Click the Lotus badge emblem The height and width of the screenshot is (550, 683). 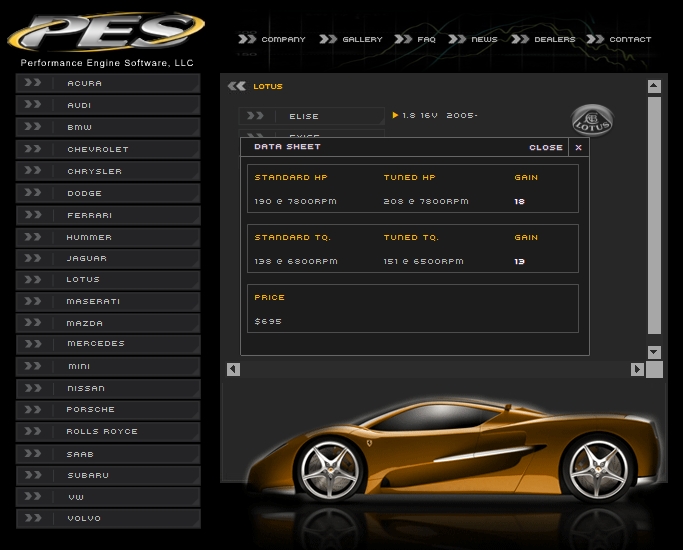pos(592,121)
